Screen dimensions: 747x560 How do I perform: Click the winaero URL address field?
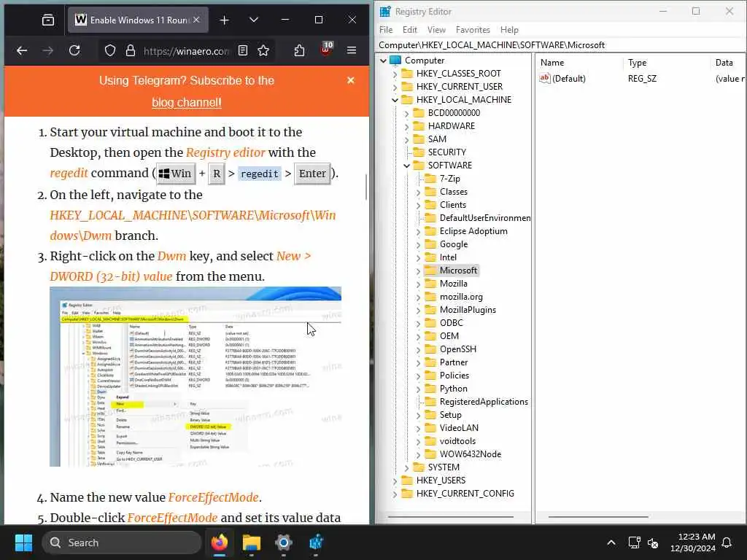point(186,51)
